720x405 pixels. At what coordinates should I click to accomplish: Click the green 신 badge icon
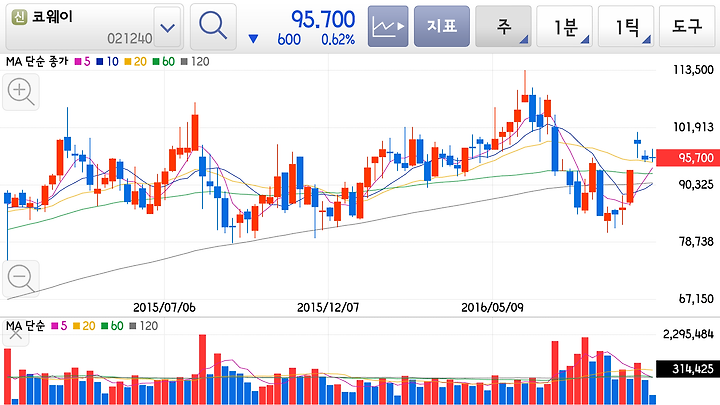(19, 17)
